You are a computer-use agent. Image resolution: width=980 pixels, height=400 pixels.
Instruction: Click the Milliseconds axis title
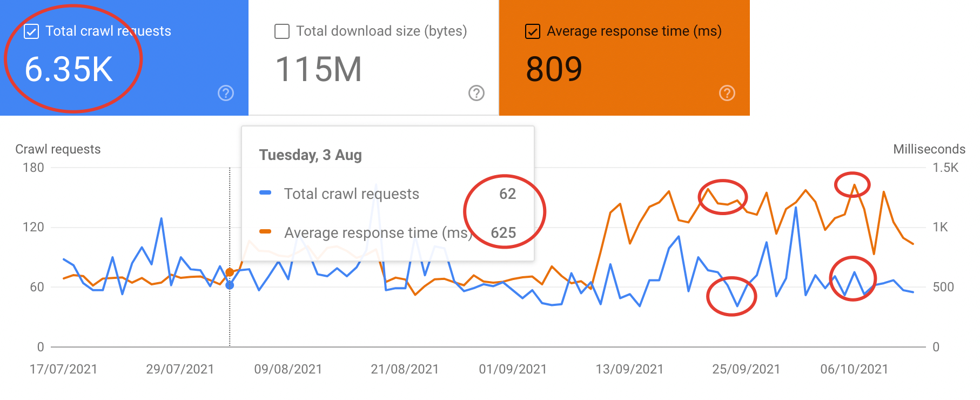929,149
